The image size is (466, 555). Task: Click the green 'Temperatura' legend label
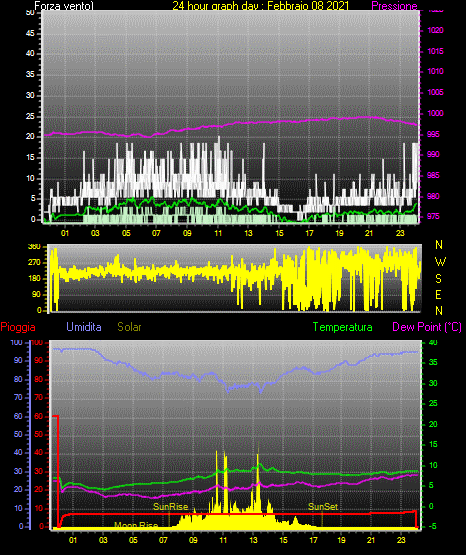click(343, 327)
